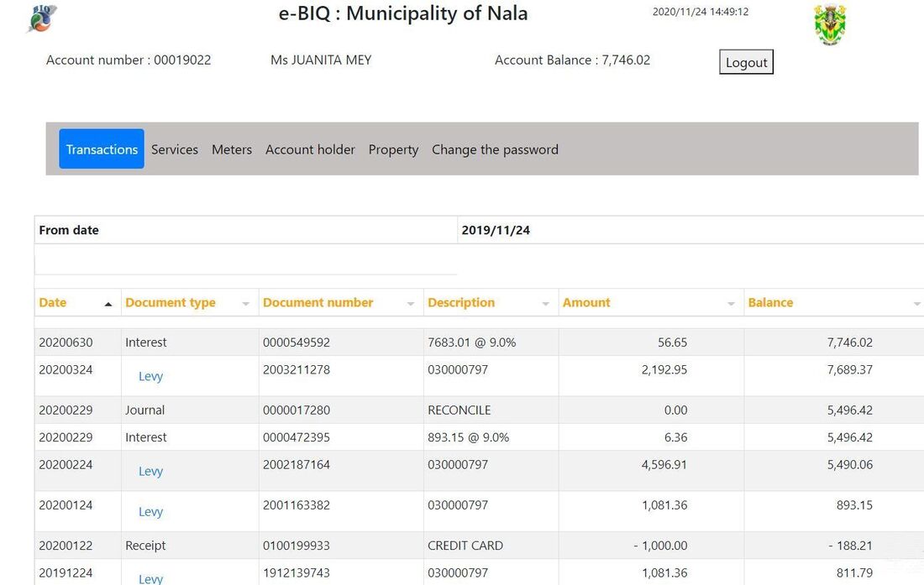Viewport: 924px width, 585px height.
Task: Select amount 56.65
Action: pos(672,342)
